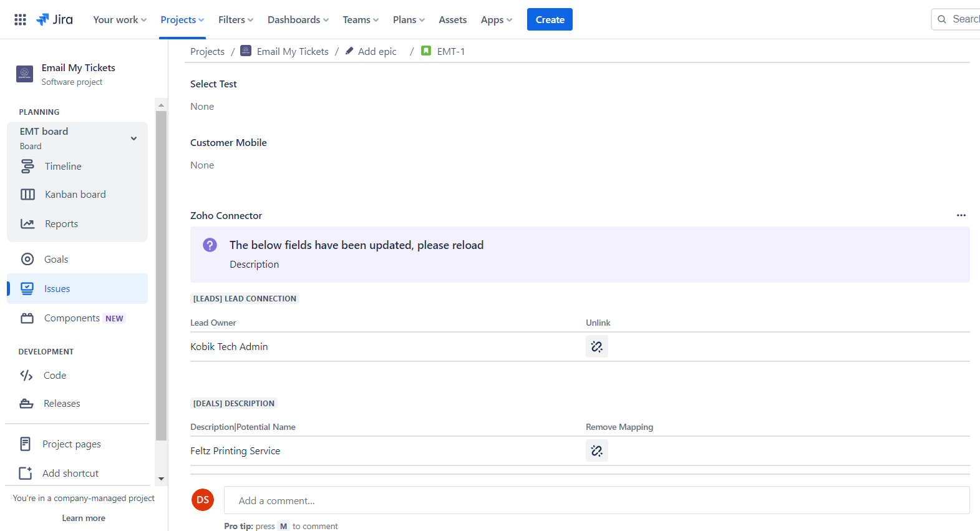
Task: Click the Add a comment field
Action: [x=596, y=500]
